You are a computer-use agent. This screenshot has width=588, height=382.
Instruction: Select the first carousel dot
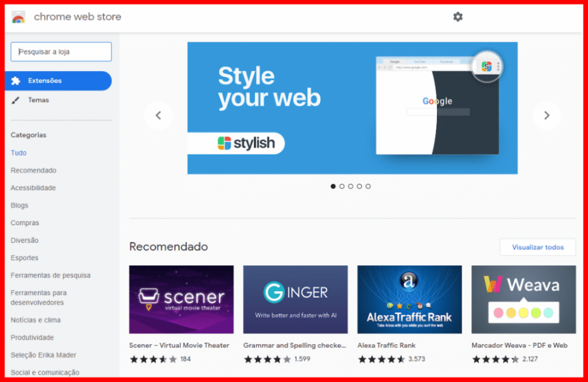pyautogui.click(x=333, y=186)
